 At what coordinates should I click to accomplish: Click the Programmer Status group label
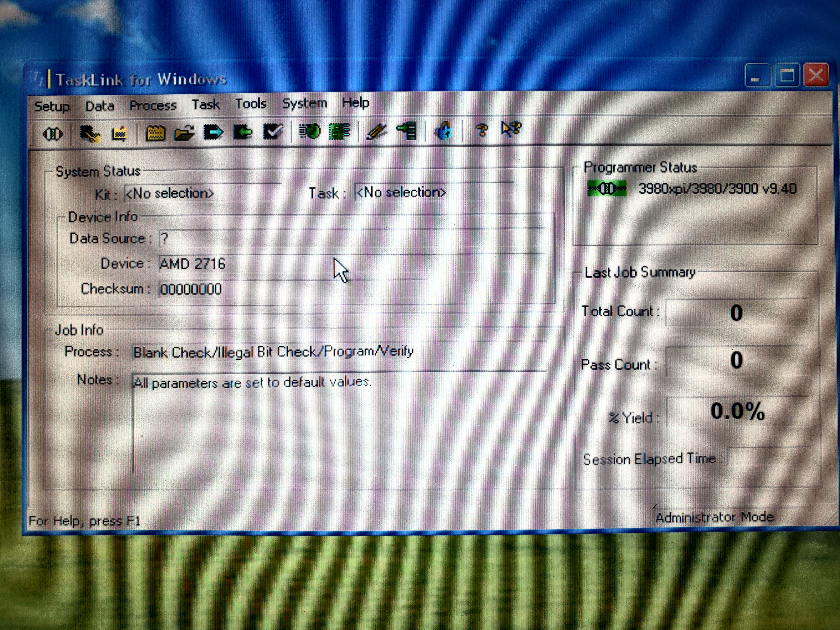pos(641,167)
